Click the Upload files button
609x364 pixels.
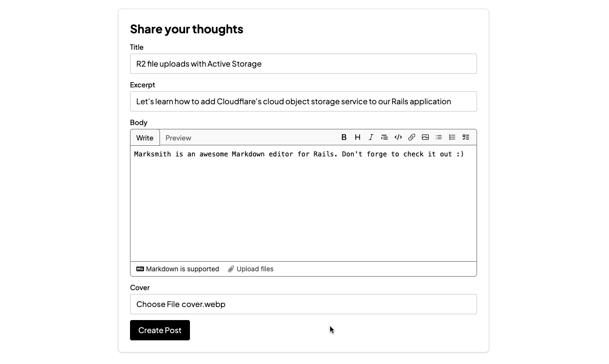pyautogui.click(x=255, y=269)
